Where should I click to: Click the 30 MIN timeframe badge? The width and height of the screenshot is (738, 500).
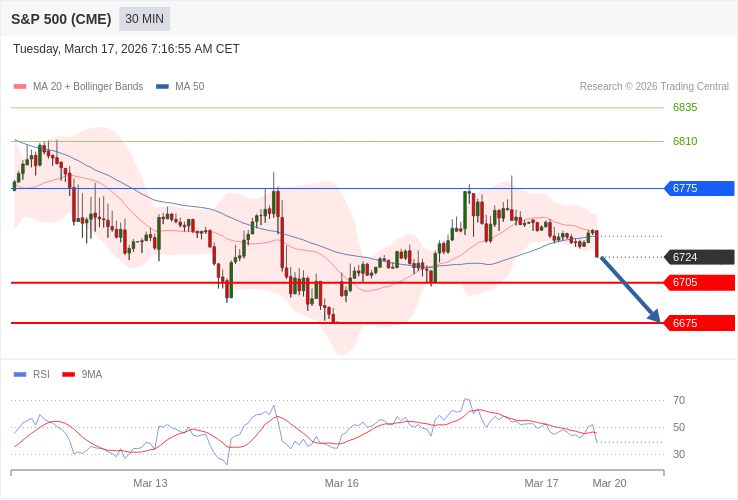[144, 19]
